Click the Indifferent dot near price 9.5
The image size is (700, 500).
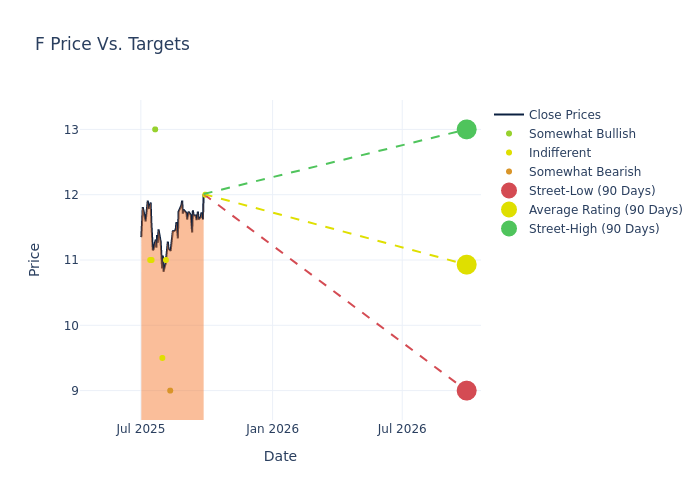click(162, 358)
